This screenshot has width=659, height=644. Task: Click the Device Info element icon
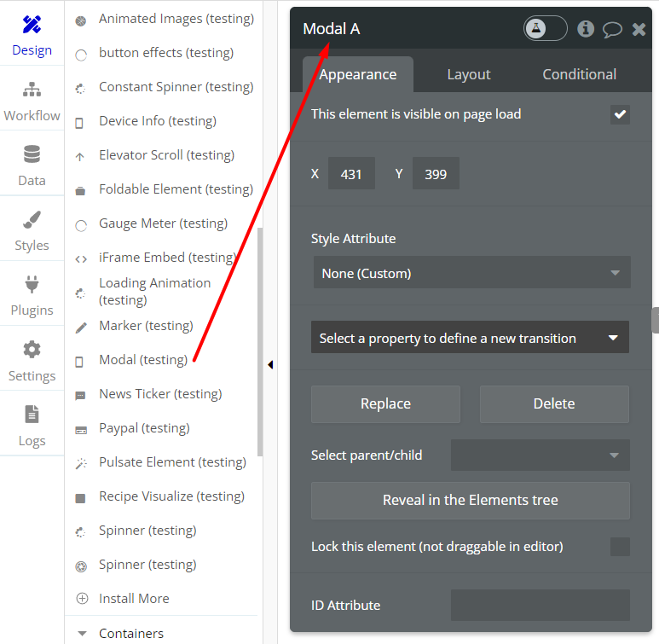(79, 123)
